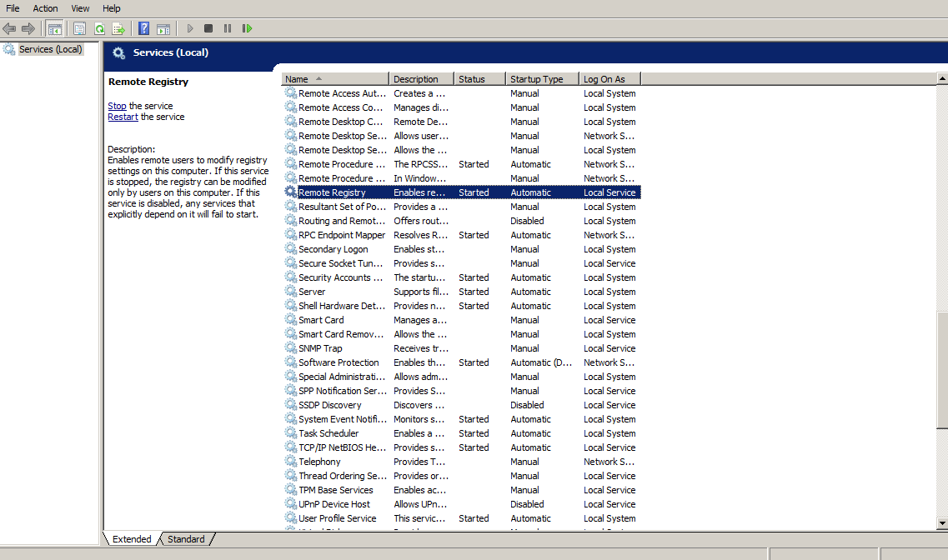Screen dimensions: 948x560
Task: Navigate back with the back arrow
Action: 9,27
